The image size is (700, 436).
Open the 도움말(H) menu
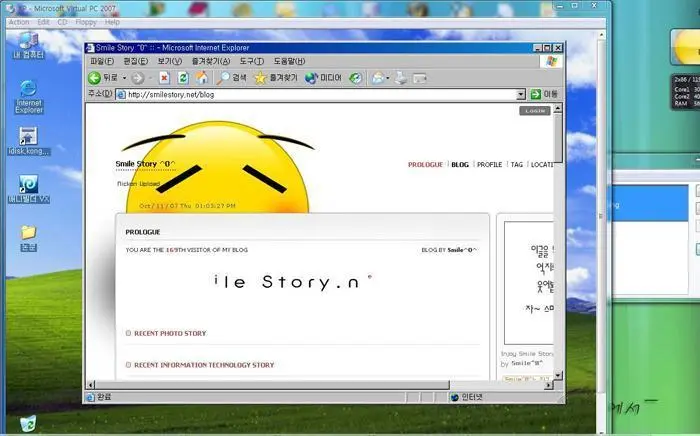pos(289,61)
